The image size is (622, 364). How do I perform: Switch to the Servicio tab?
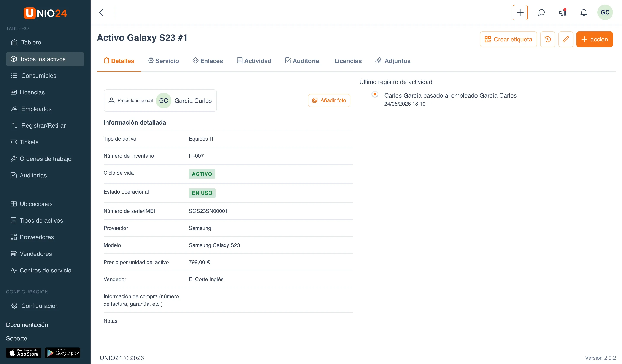[163, 61]
